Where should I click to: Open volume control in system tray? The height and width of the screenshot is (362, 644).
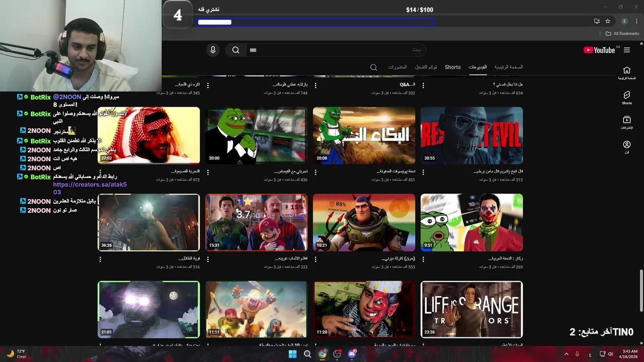tap(611, 354)
